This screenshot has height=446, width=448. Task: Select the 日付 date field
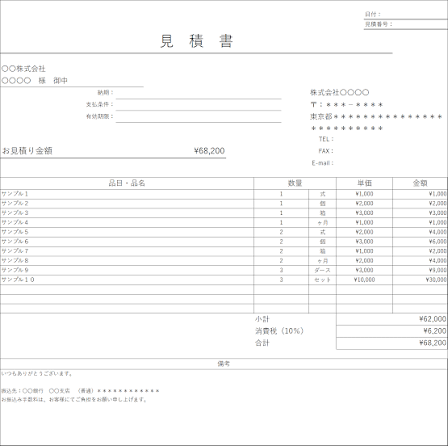point(406,14)
